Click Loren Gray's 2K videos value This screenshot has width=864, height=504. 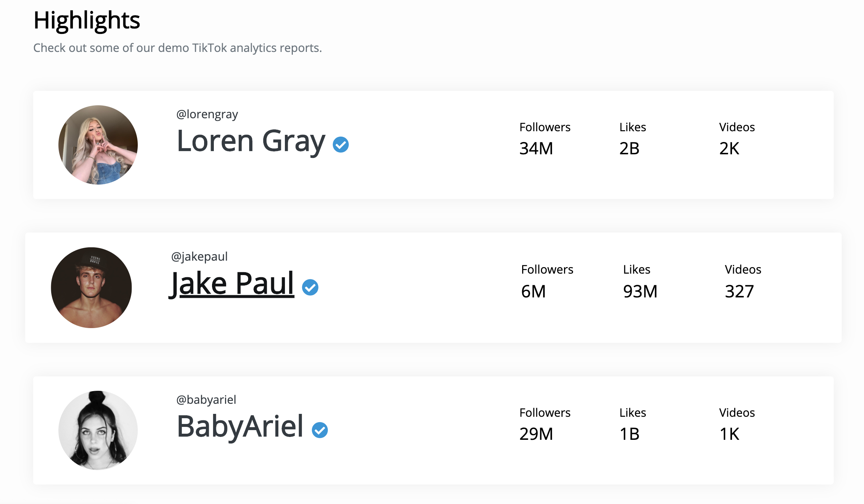[x=729, y=149]
